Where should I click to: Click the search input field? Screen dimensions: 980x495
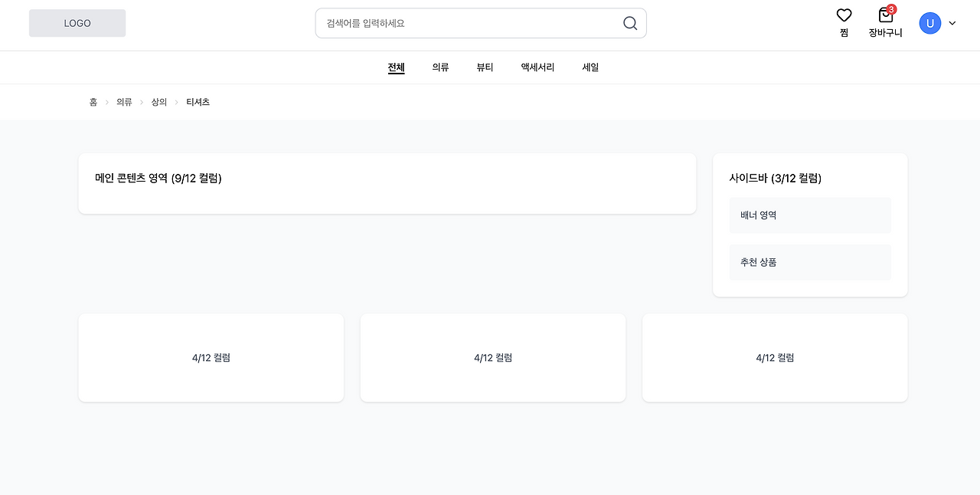pyautogui.click(x=459, y=23)
